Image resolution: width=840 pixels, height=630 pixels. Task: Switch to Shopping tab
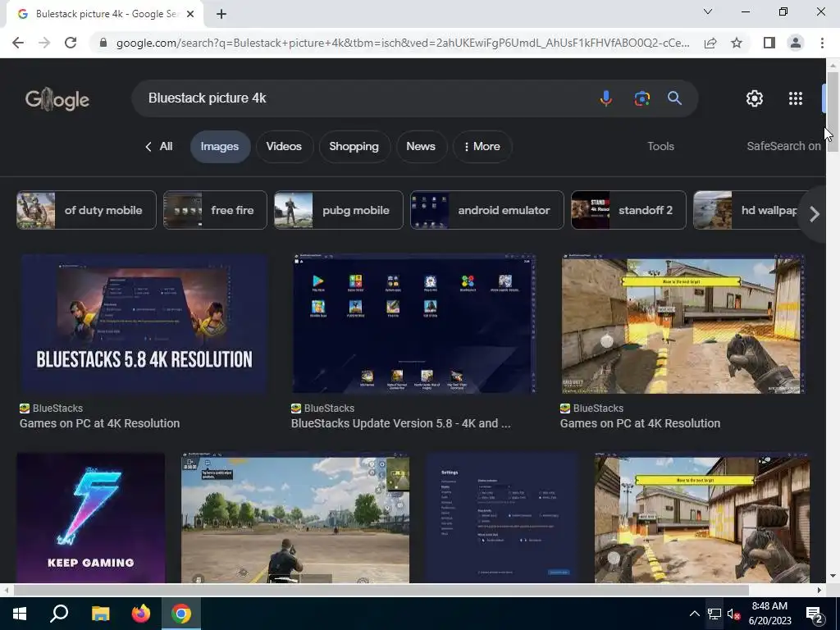pyautogui.click(x=354, y=146)
